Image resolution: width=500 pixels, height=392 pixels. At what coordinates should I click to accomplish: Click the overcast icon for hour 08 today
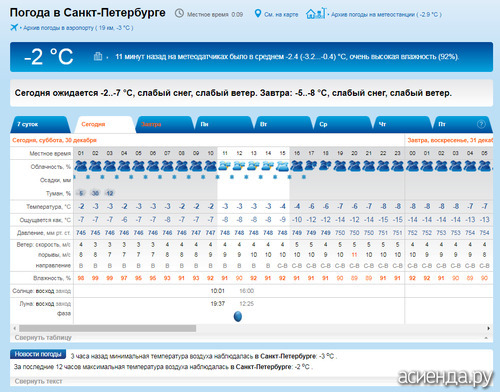click(182, 166)
